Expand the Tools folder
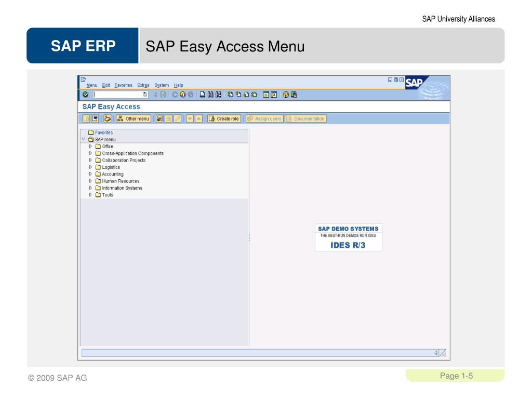Image resolution: width=532 pixels, height=399 pixels. pyautogui.click(x=90, y=195)
